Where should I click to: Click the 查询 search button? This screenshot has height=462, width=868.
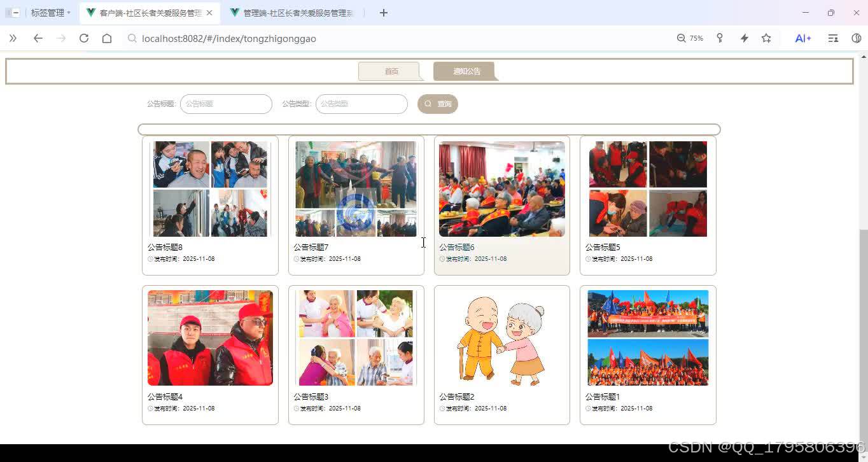click(x=438, y=104)
